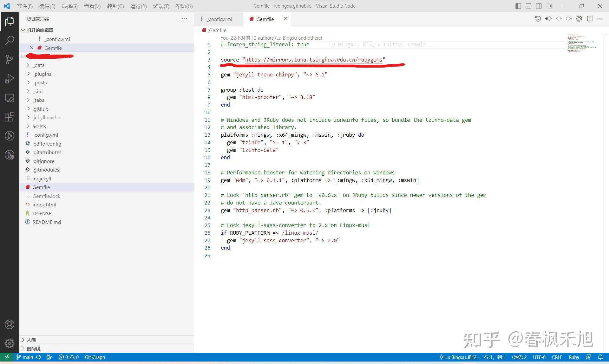Switch to the _config.yml editor tab
This screenshot has width=609, height=364.
219,19
